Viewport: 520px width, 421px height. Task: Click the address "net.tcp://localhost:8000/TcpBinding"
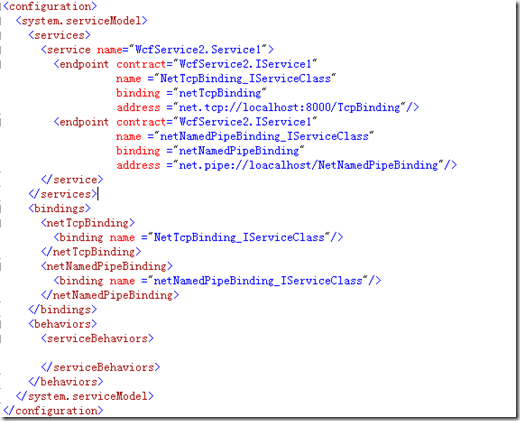pyautogui.click(x=289, y=108)
